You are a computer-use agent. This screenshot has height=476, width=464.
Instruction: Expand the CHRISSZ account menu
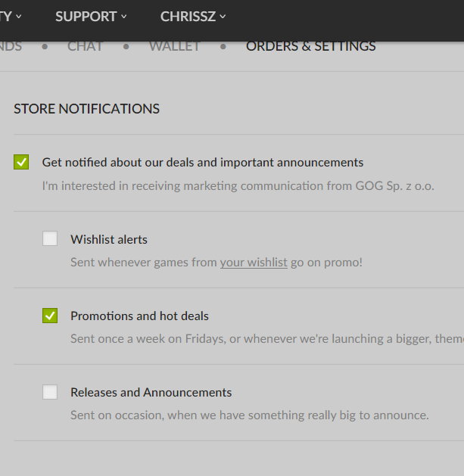click(193, 17)
